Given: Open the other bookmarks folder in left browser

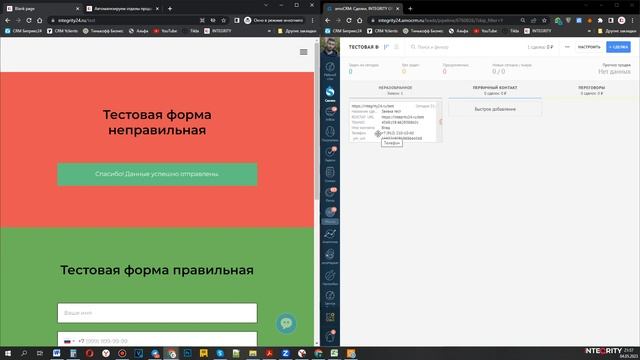Looking at the screenshot, I should tap(296, 31).
